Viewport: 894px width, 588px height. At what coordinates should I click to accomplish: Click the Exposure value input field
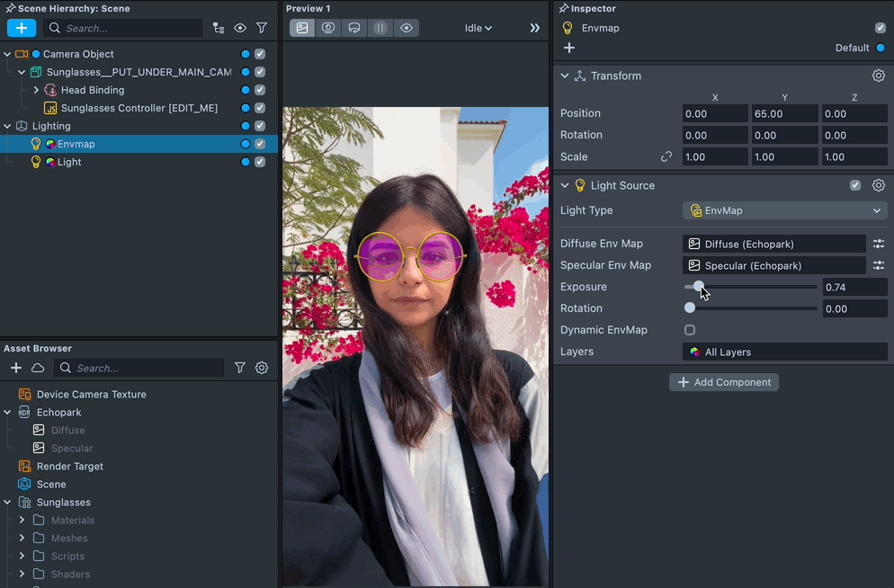(x=854, y=287)
